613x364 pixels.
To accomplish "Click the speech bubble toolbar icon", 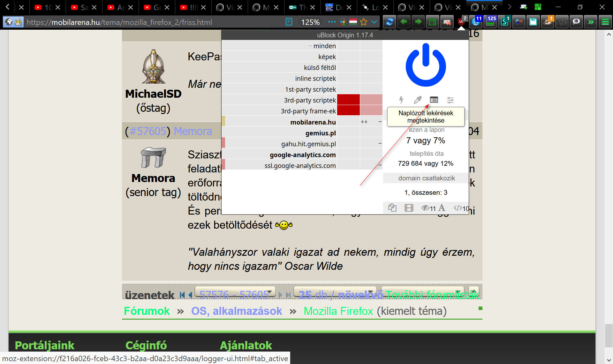I will (x=576, y=22).
